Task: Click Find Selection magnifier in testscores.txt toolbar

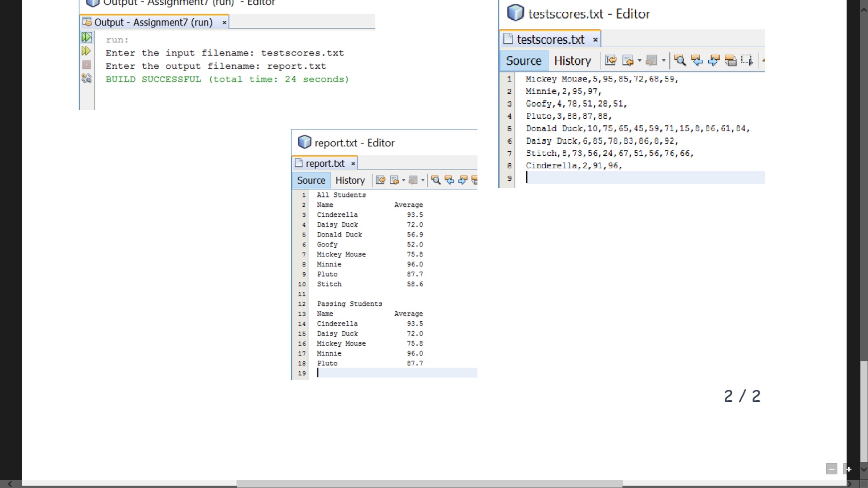Action: [x=680, y=60]
